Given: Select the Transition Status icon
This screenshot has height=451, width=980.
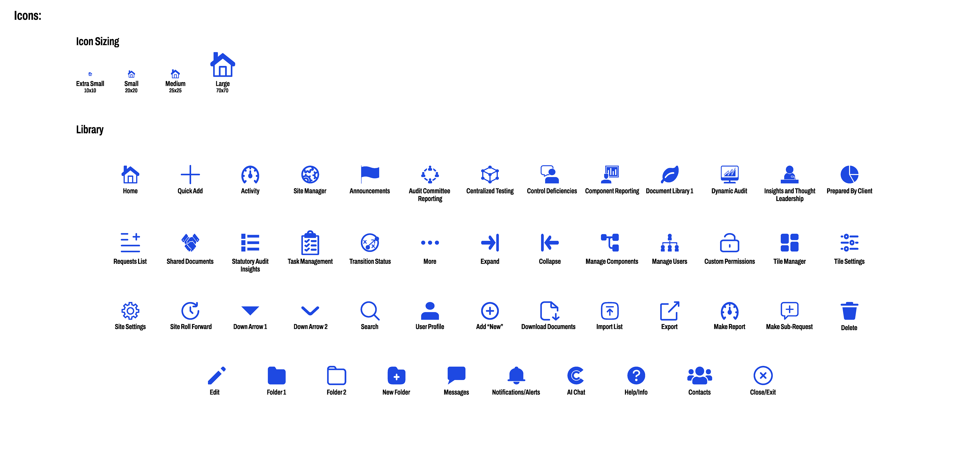Looking at the screenshot, I should [370, 243].
